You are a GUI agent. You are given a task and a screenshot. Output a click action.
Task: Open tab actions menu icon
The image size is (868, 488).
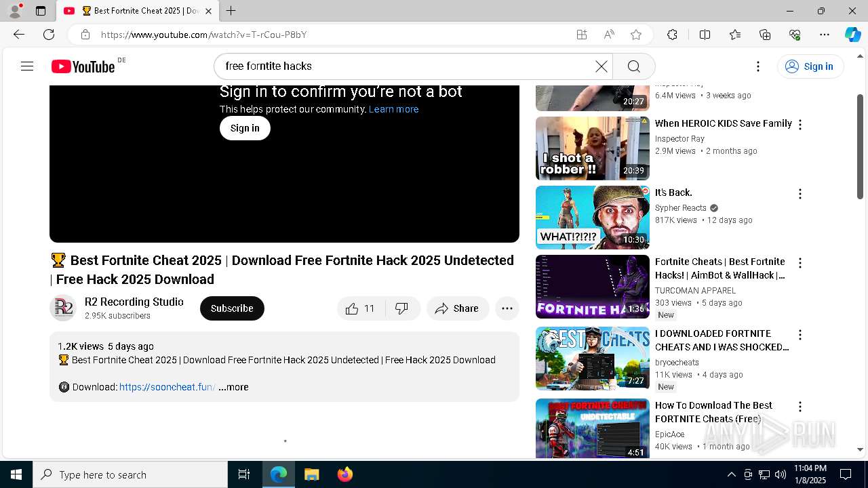tap(41, 11)
